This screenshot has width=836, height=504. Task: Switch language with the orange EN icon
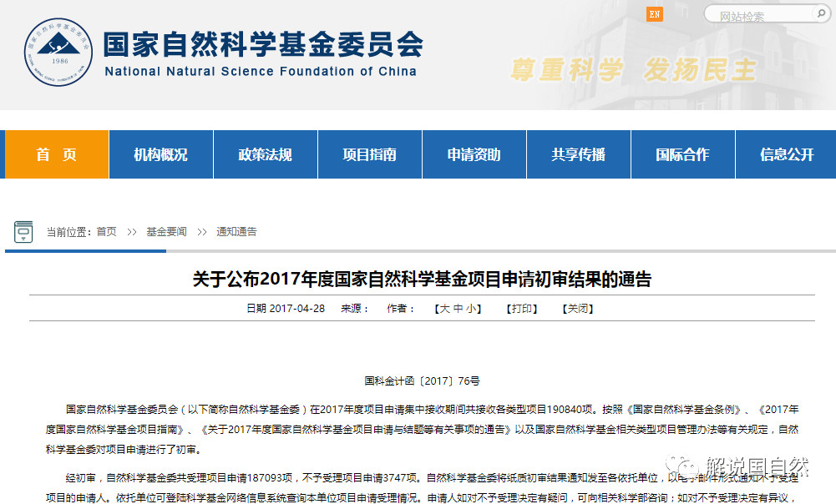(x=654, y=14)
